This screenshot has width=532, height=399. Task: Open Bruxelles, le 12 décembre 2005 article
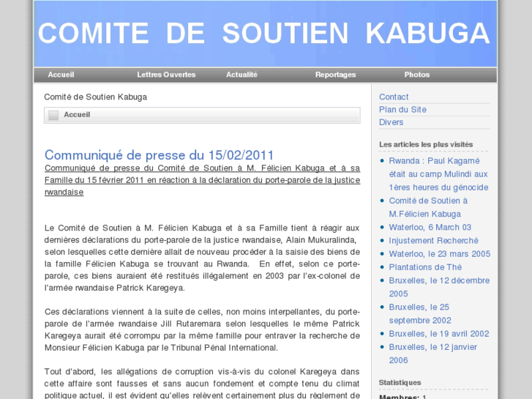pyautogui.click(x=439, y=287)
